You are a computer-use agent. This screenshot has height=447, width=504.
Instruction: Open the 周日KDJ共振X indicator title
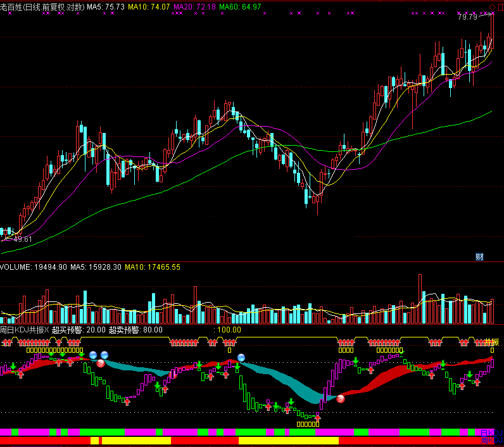(24, 330)
